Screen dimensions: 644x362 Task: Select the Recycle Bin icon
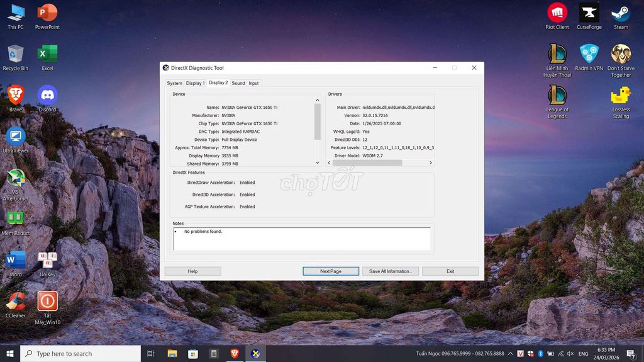[16, 58]
